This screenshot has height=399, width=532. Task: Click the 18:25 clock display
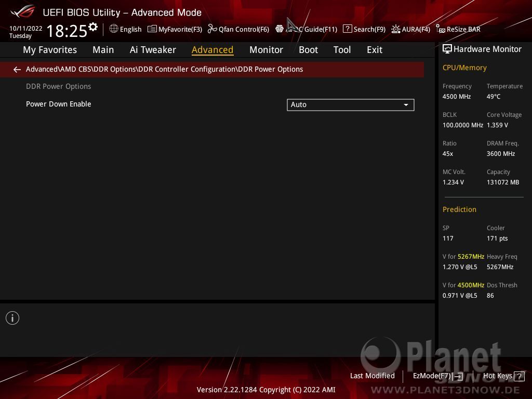(67, 31)
